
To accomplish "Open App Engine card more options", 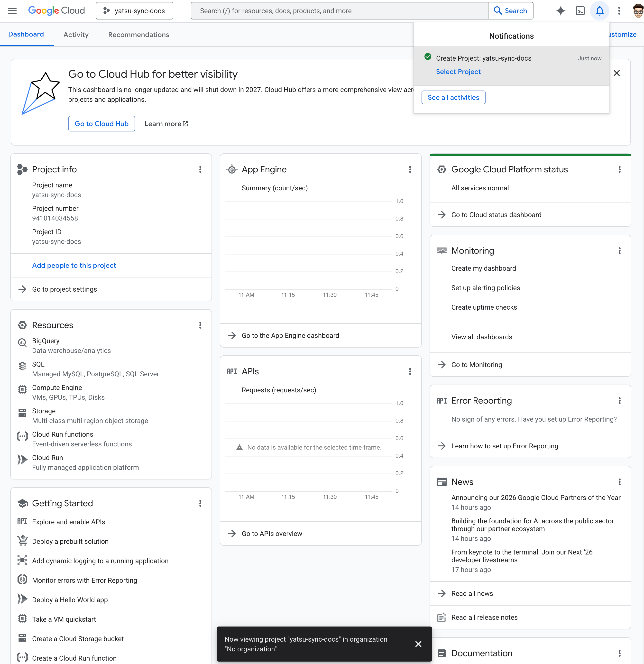I will (x=410, y=169).
